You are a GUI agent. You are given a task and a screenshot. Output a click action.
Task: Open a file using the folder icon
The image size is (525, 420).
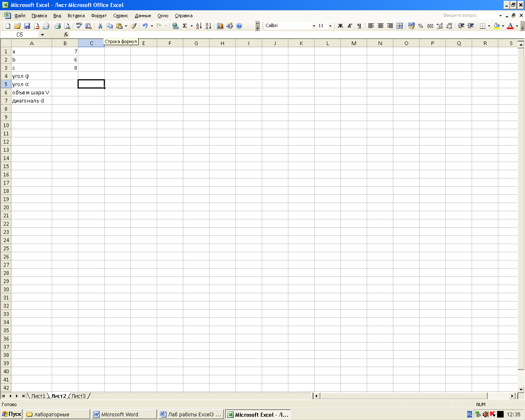(17, 26)
